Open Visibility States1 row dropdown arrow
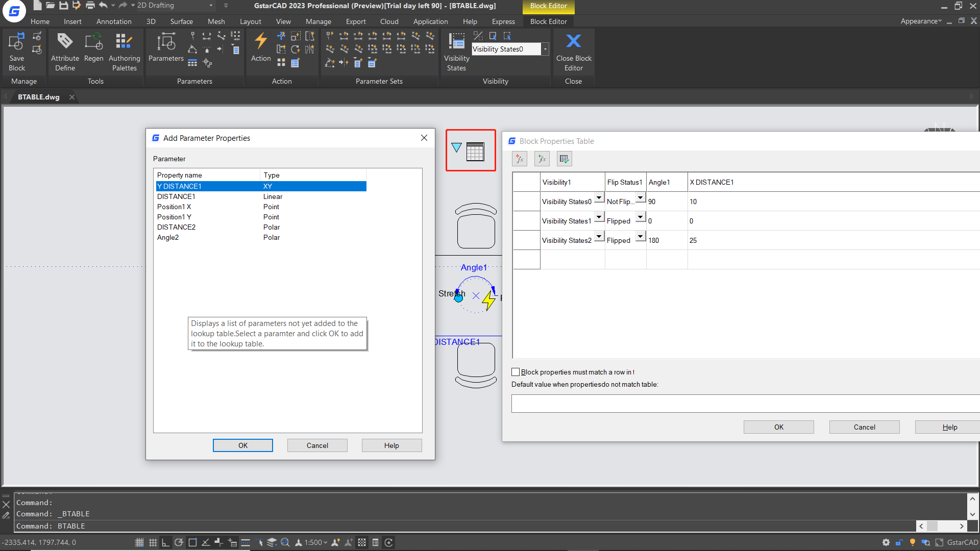980x551 pixels. point(599,217)
